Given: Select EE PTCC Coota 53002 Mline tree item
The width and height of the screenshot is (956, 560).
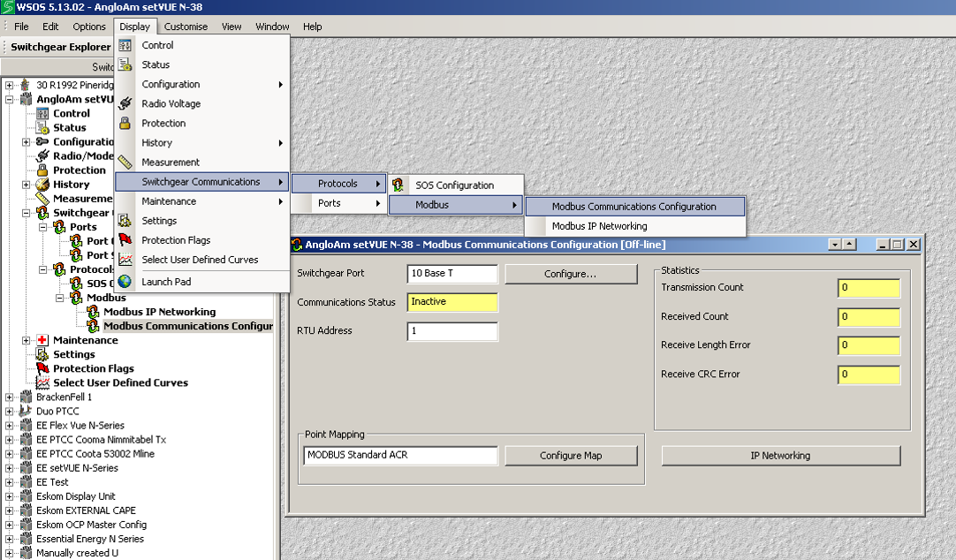Looking at the screenshot, I should click(95, 453).
